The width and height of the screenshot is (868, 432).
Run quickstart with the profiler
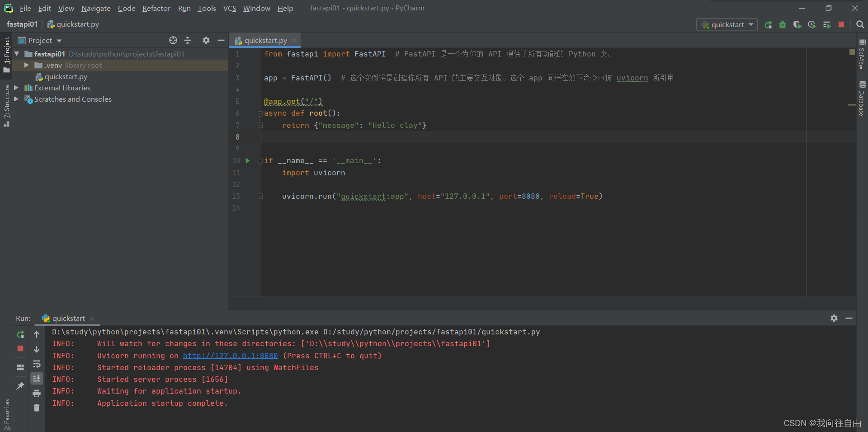(811, 25)
